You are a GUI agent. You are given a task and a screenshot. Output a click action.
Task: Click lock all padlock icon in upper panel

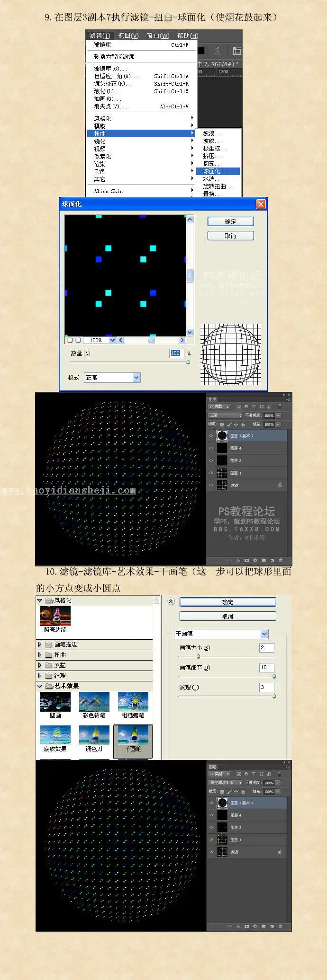point(243,424)
